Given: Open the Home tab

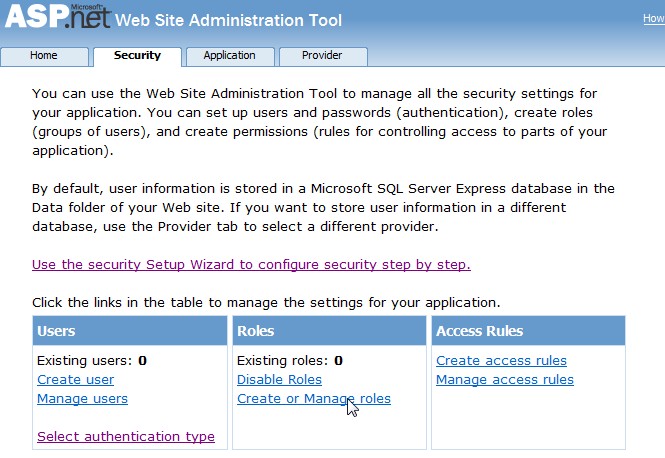Looking at the screenshot, I should coord(44,56).
